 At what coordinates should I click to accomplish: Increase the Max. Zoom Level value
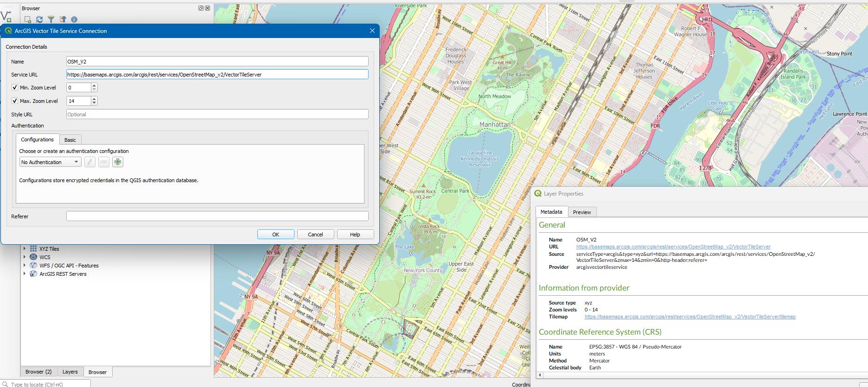[x=94, y=99]
